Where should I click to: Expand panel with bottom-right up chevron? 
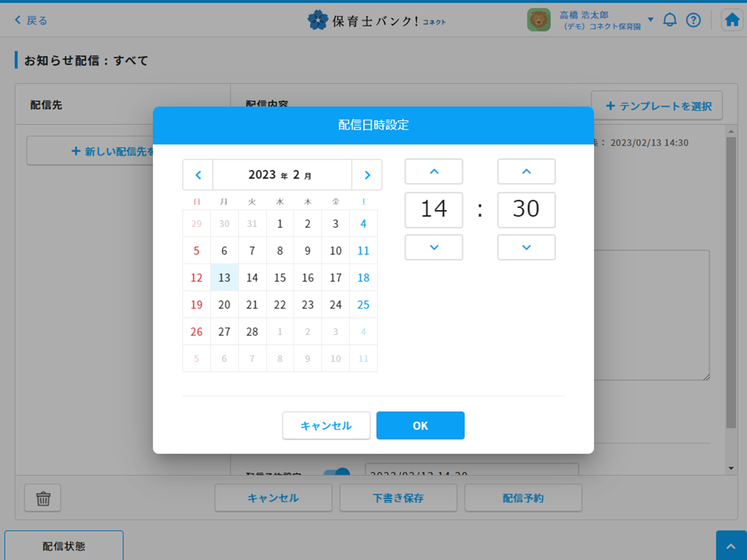coord(731,546)
